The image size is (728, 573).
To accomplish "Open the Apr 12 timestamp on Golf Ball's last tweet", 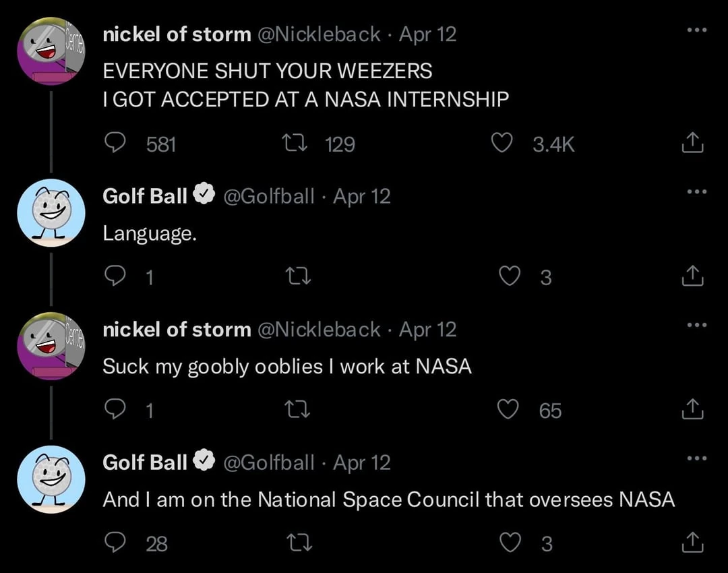I will coord(362,462).
